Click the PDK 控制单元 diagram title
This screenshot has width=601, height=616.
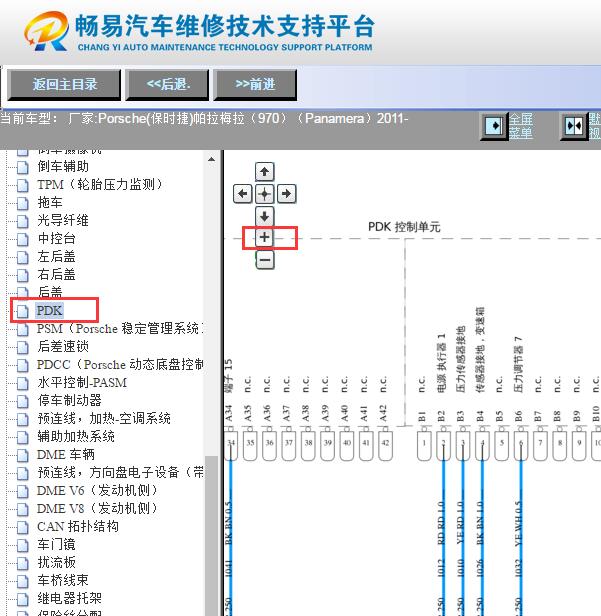coord(404,227)
